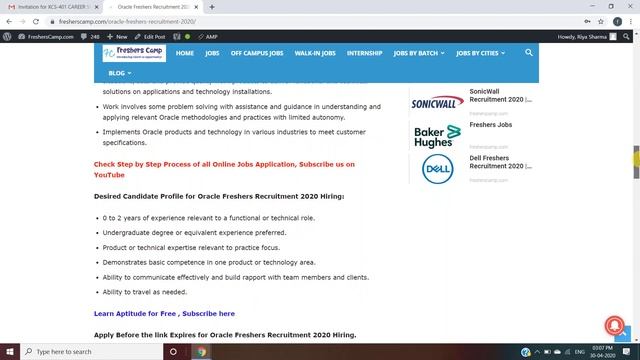Click the battery icon in system tray
This screenshot has height=360, width=640.
(547, 351)
